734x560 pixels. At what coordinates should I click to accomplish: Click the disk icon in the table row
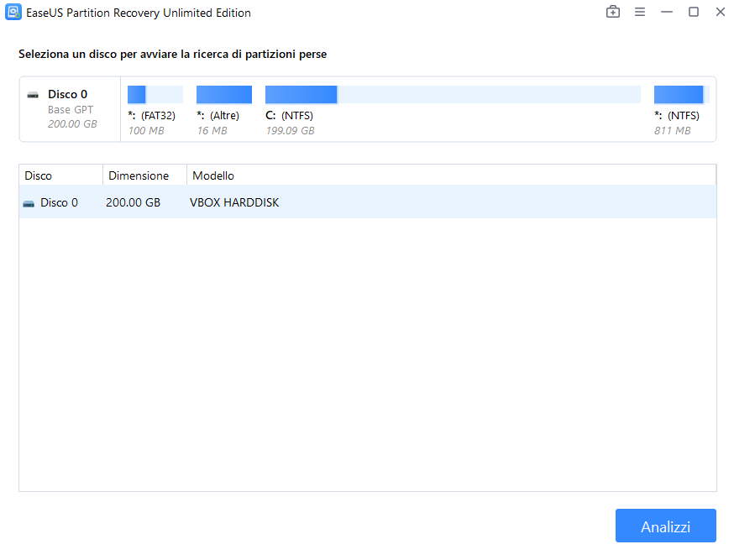(29, 203)
